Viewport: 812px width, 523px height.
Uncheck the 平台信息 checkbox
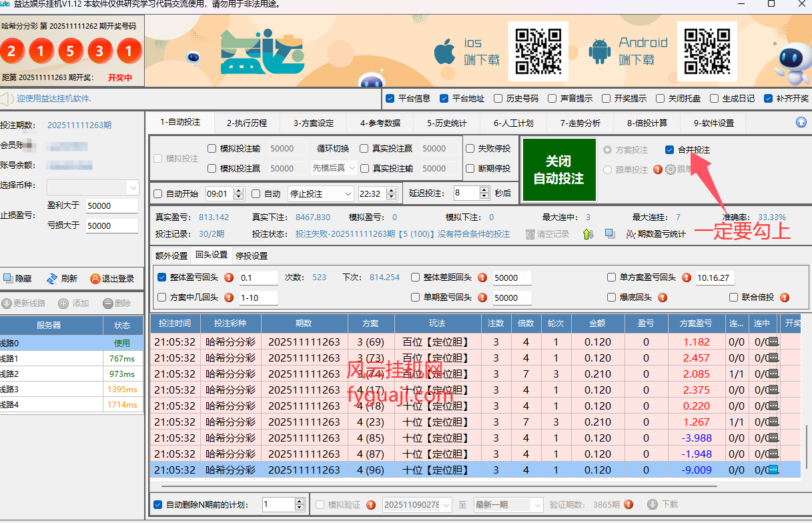click(x=390, y=97)
